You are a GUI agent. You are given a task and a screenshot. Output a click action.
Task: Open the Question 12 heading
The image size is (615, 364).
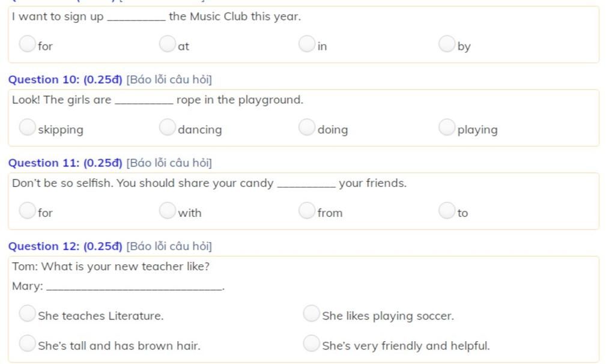pos(65,246)
